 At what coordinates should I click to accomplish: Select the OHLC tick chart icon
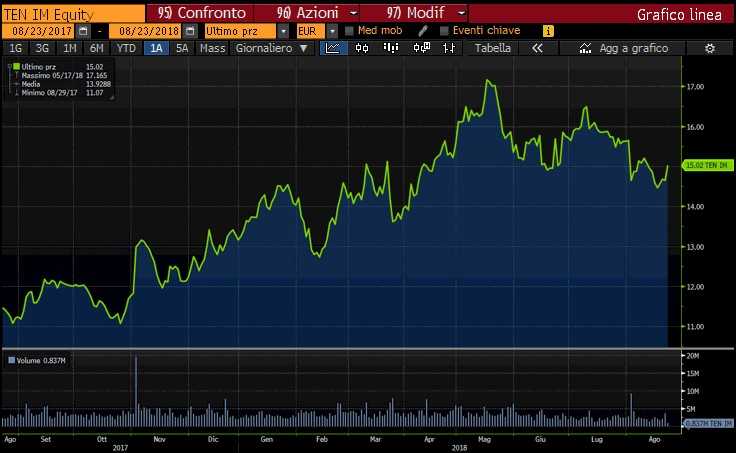tap(449, 48)
